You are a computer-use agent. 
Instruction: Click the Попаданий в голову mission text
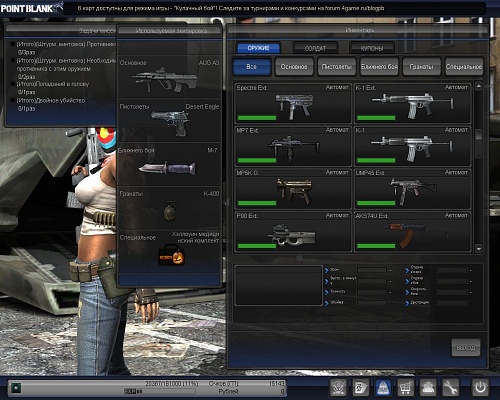pyautogui.click(x=53, y=84)
